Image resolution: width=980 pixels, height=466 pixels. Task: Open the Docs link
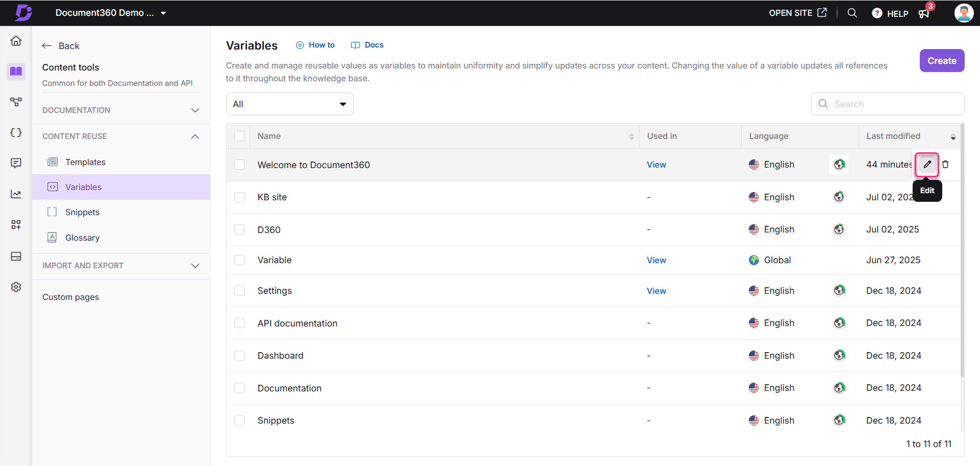[367, 45]
